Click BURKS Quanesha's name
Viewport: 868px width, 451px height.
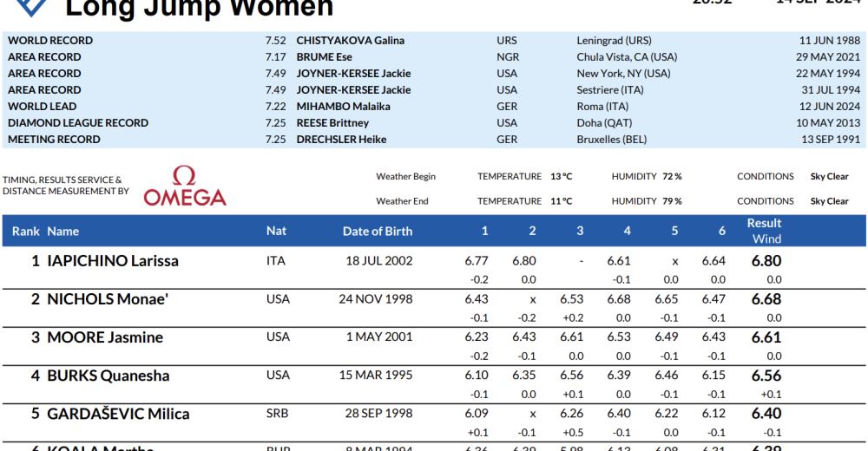[x=108, y=376]
